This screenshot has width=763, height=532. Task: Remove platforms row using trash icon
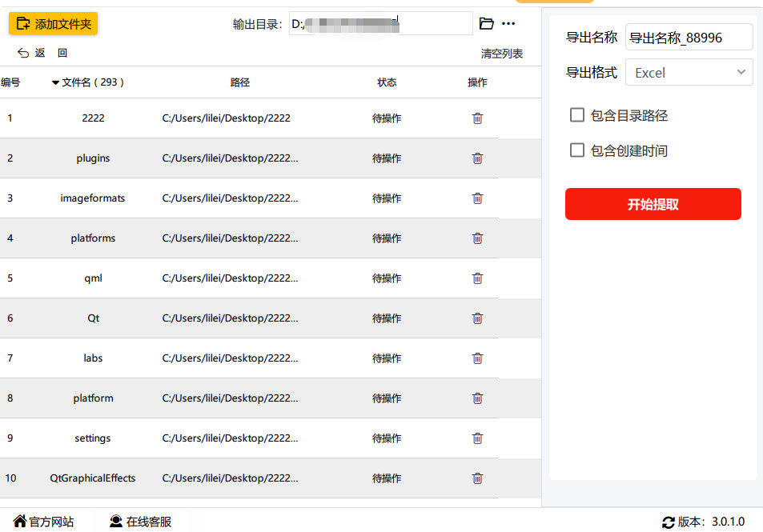pos(477,238)
